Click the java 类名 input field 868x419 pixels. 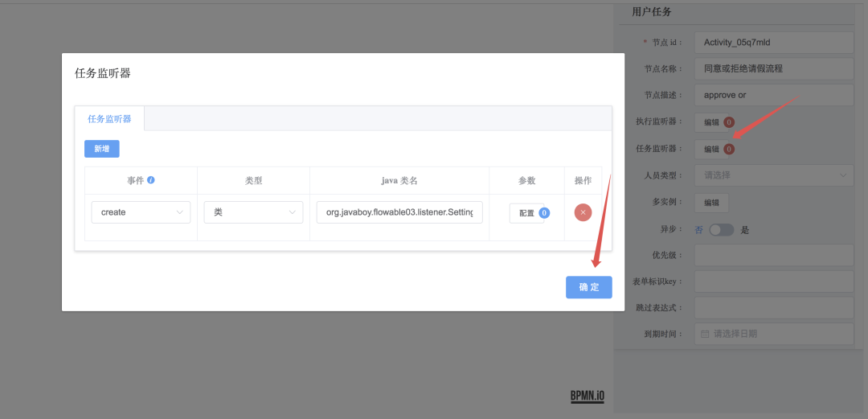coord(399,212)
